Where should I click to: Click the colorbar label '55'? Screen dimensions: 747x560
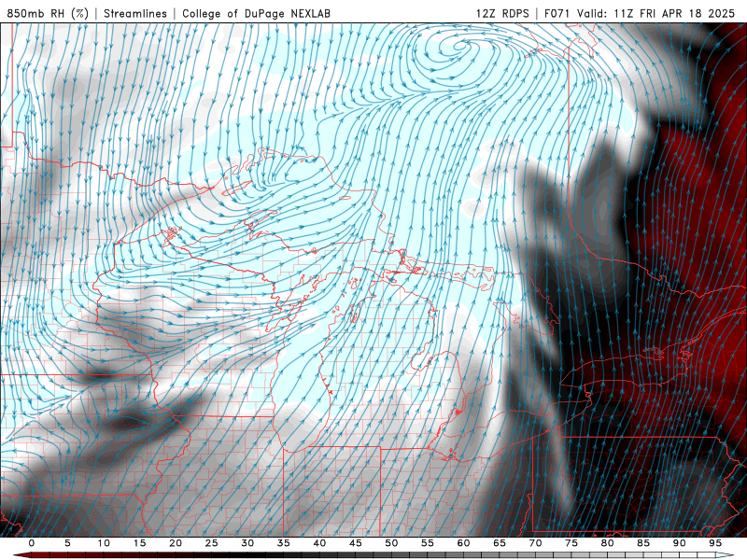(428, 543)
